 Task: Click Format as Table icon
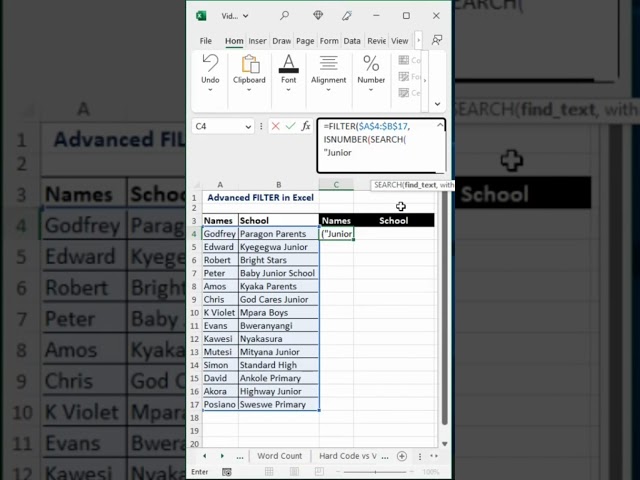click(x=404, y=77)
